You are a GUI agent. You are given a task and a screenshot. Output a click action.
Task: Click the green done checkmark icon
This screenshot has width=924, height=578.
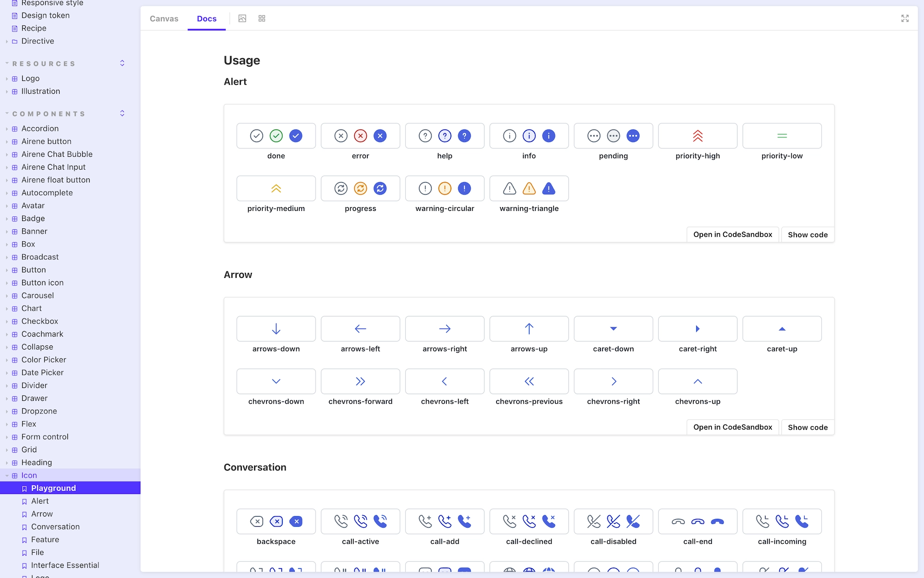pyautogui.click(x=276, y=136)
